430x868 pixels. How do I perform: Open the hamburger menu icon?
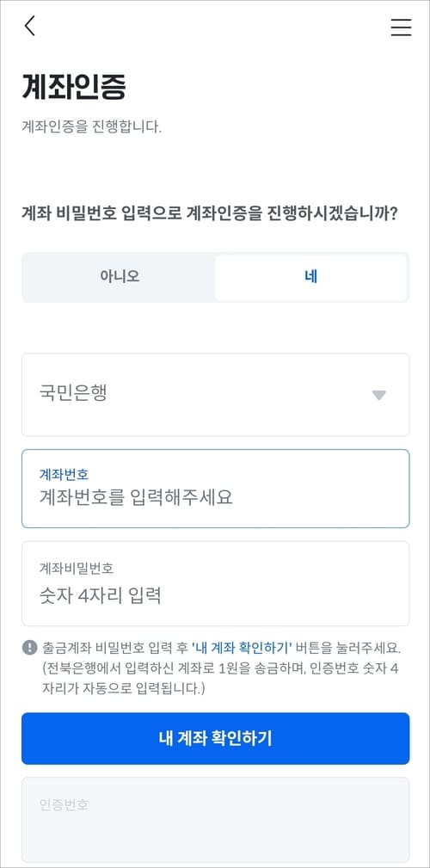click(401, 28)
